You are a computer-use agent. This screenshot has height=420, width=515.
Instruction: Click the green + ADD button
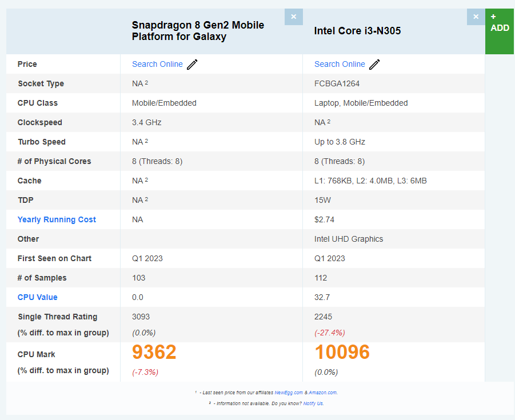coord(500,31)
